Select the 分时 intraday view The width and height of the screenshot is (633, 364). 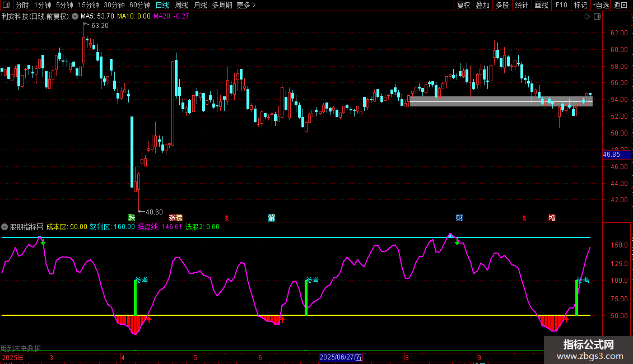(22, 5)
